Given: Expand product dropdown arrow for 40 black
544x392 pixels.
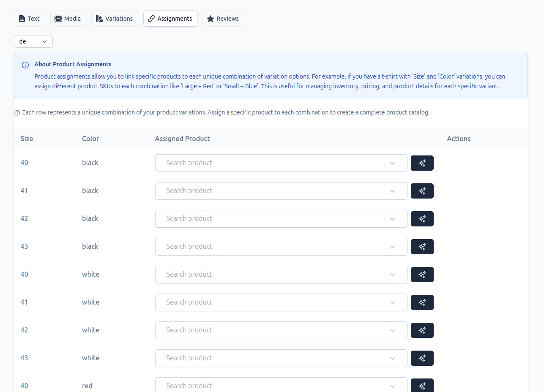Looking at the screenshot, I should (393, 163).
